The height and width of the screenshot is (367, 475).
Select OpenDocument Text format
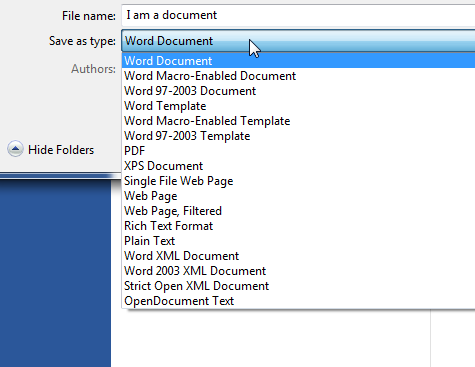pyautogui.click(x=299, y=301)
